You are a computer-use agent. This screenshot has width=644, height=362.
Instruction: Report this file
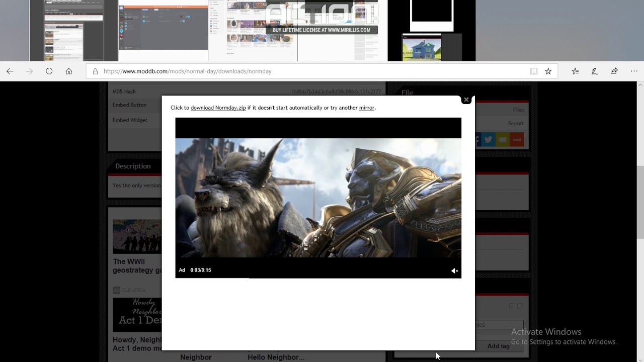[x=516, y=123]
